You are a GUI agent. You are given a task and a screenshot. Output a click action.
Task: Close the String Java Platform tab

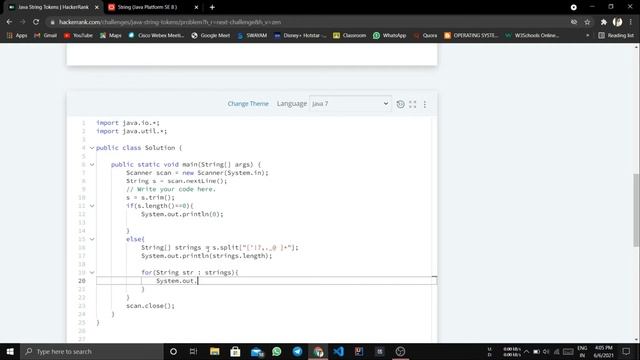(x=196, y=7)
